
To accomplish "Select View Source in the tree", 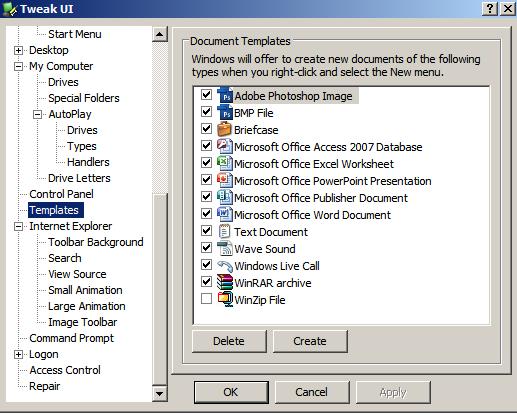I will coord(77,274).
